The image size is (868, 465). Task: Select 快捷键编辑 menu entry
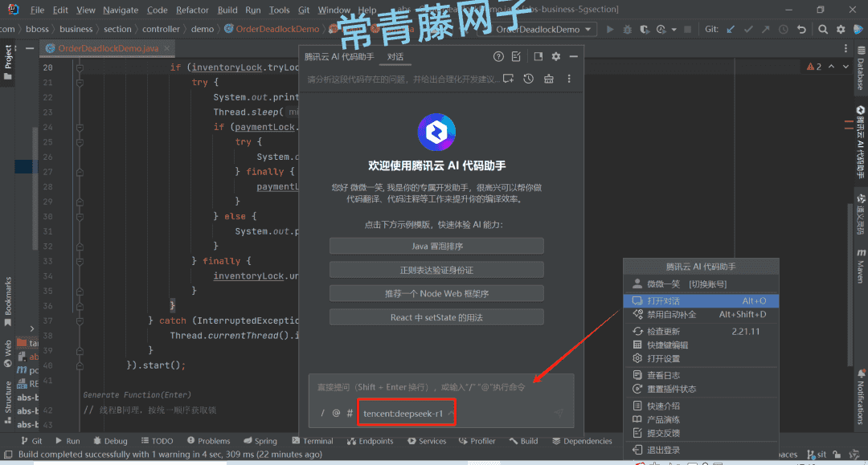[x=701, y=345]
